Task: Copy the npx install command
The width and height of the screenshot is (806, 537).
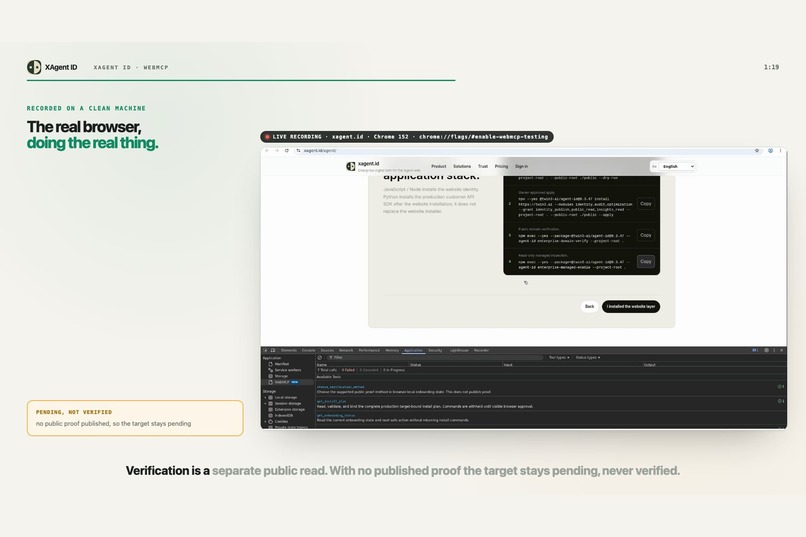Action: point(646,204)
